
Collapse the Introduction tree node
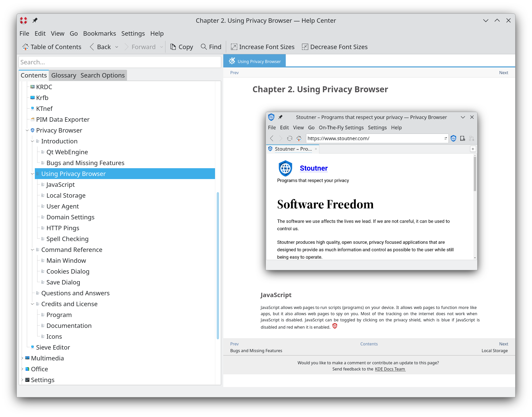point(32,141)
